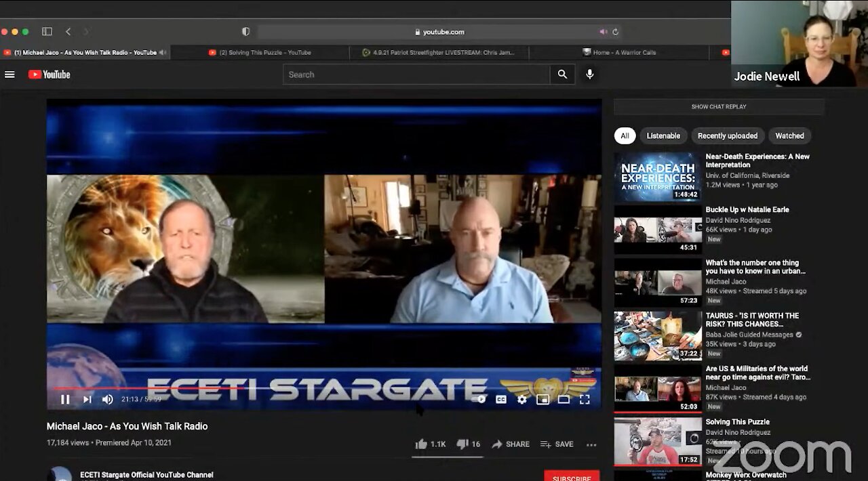Share the video
Image resolution: width=868 pixels, height=481 pixels.
coord(511,444)
